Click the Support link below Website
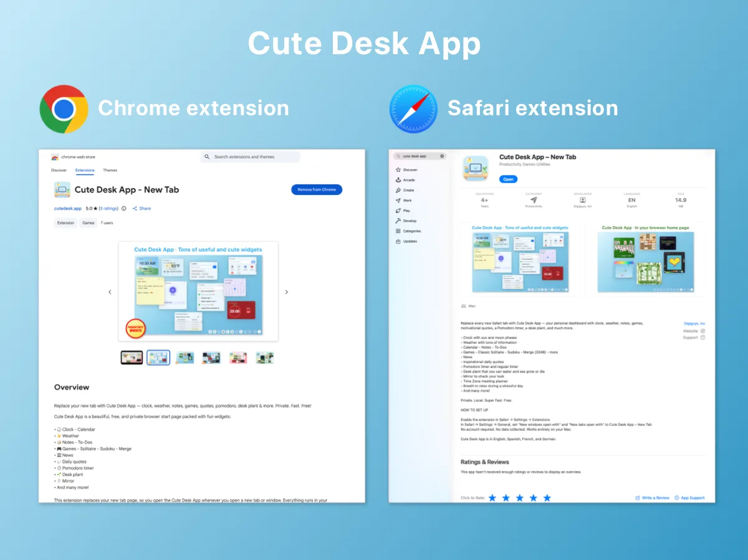Image resolution: width=748 pixels, height=560 pixels. (x=694, y=338)
